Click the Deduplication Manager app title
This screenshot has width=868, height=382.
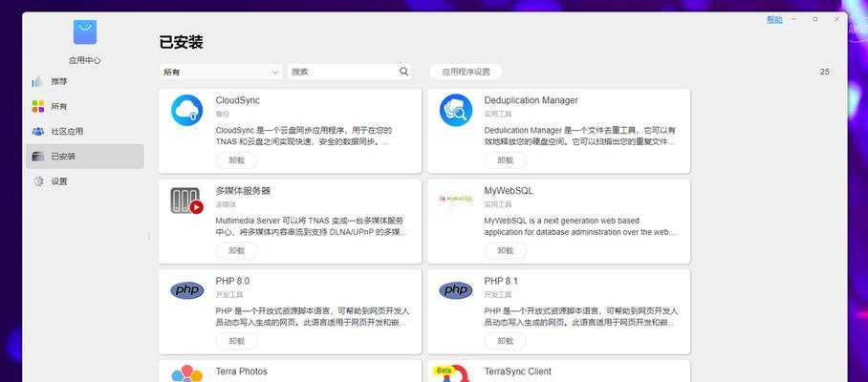531,100
